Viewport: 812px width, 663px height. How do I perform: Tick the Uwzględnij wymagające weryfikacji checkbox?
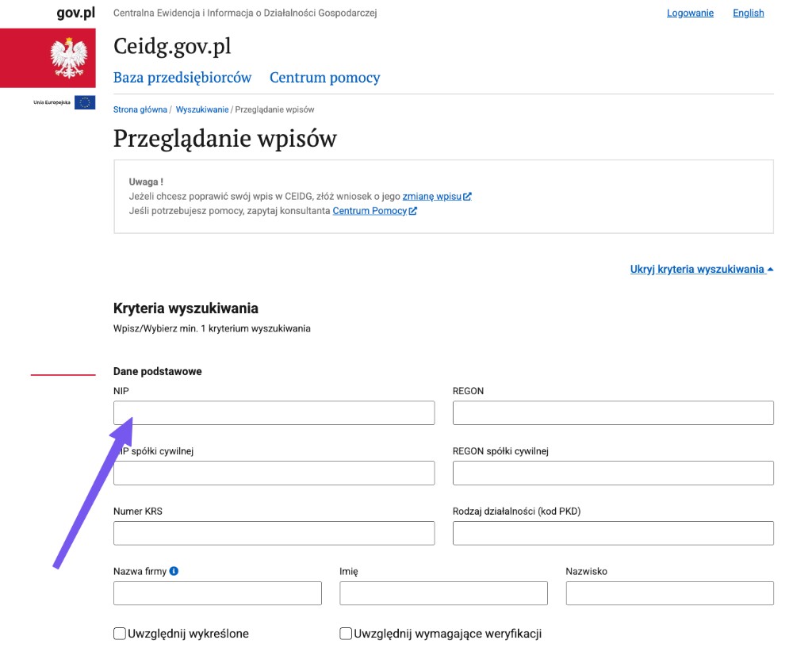(x=346, y=634)
